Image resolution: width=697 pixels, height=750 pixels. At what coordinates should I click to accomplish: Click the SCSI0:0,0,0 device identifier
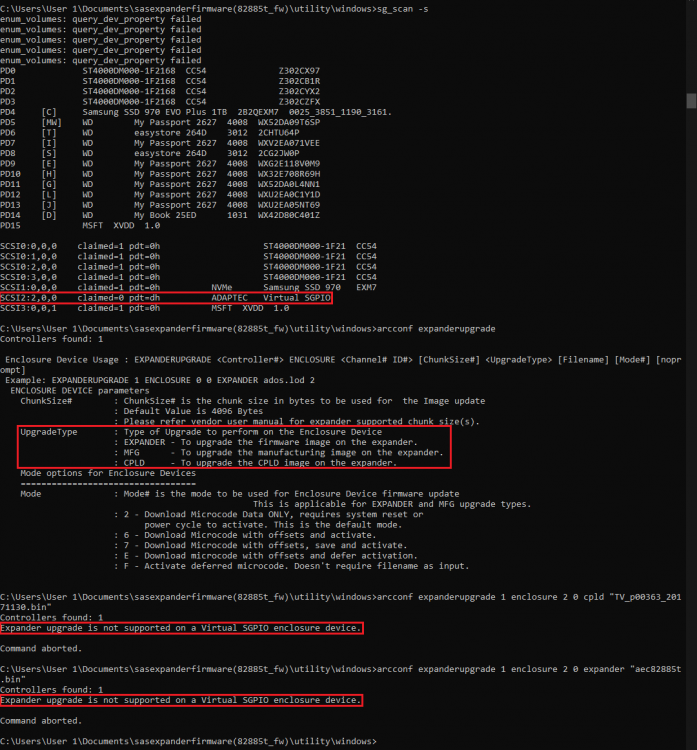tap(28, 246)
